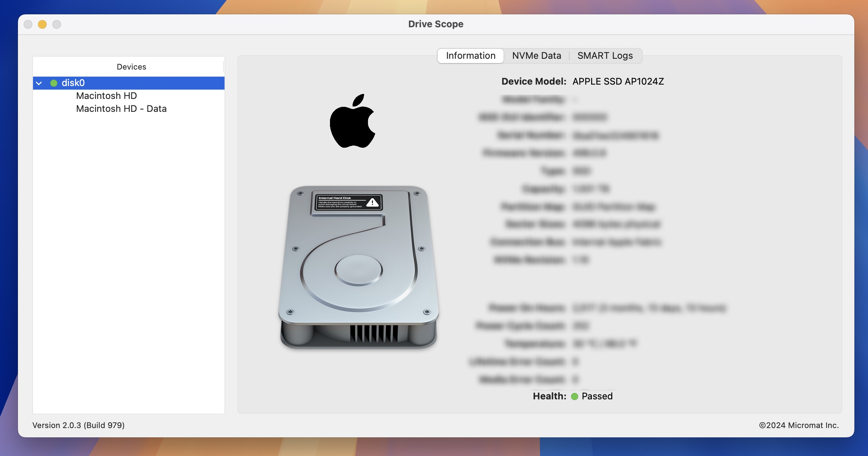The height and width of the screenshot is (456, 868).
Task: Click the Drive Scope window title
Action: pos(436,24)
